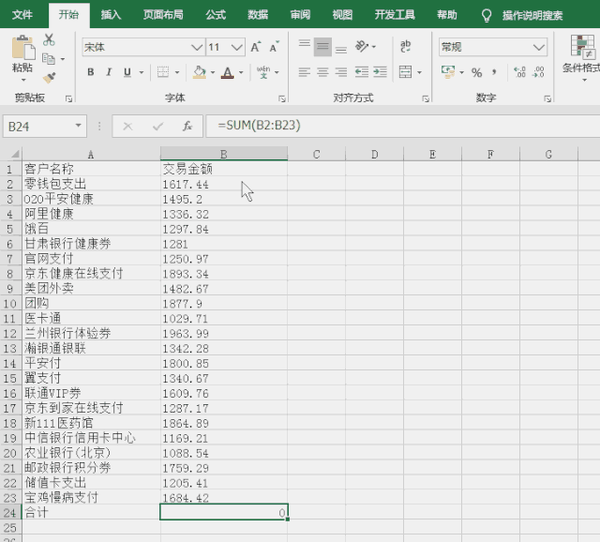Toggle Underline formatting
The image size is (600, 542).
127,72
